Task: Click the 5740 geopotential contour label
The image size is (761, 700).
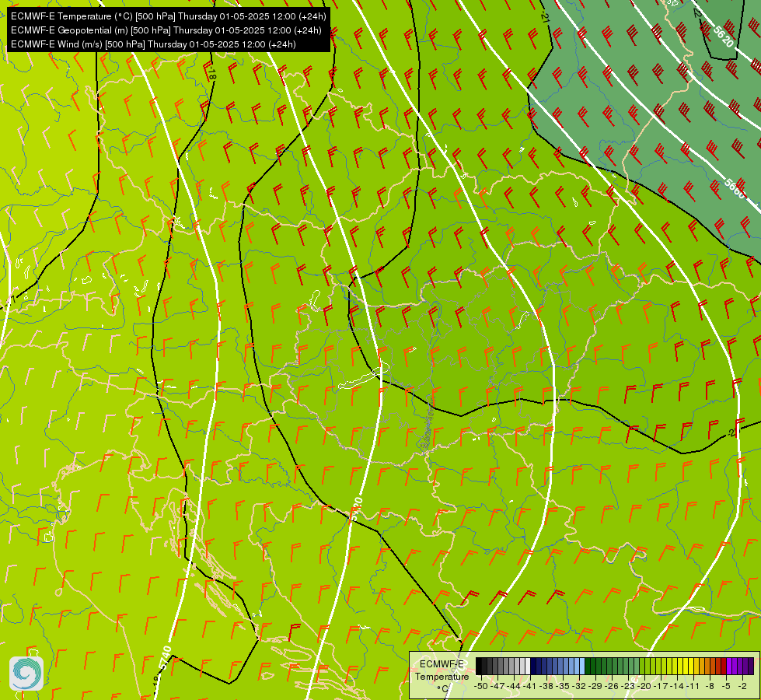Action: pyautogui.click(x=165, y=658)
